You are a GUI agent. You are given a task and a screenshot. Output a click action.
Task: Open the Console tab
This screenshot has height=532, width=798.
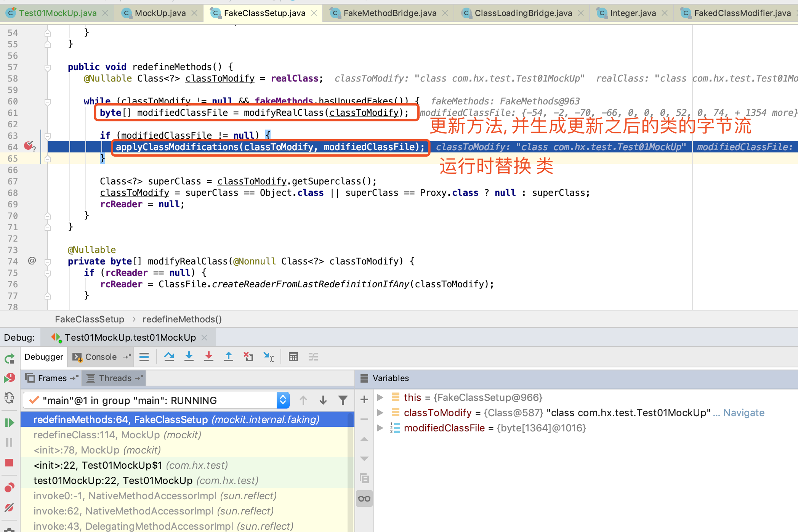pos(101,357)
